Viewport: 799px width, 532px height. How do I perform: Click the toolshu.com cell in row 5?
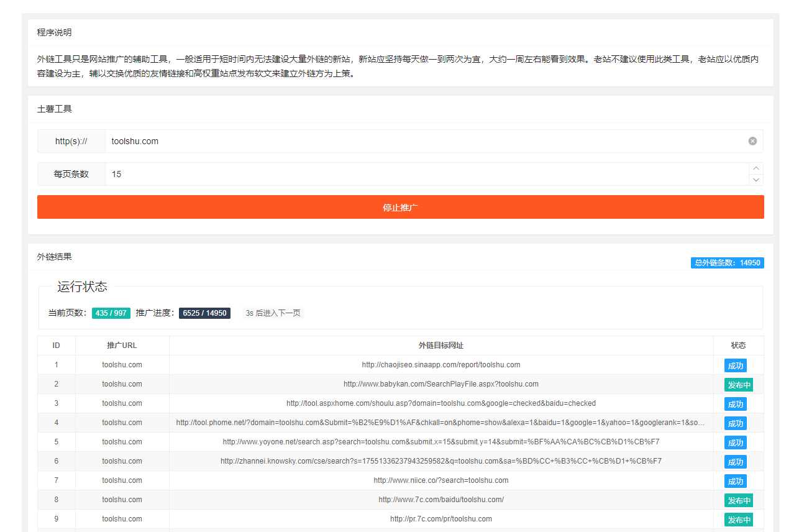coord(122,442)
